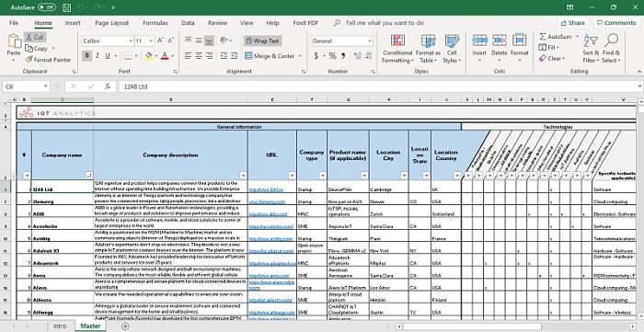Select the 1248 Ltd company name cell
The width and height of the screenshot is (644, 332).
(x=63, y=187)
